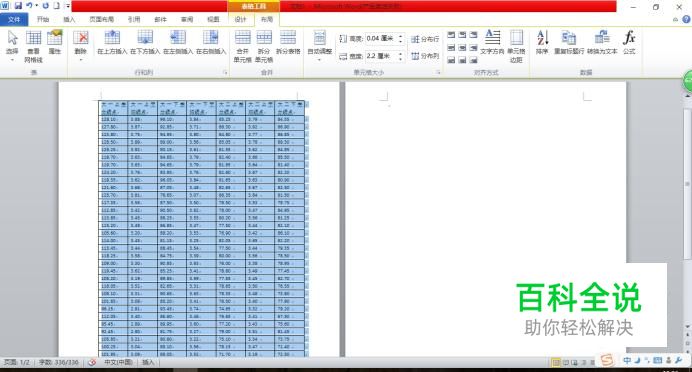The height and width of the screenshot is (372, 692).
Task: Switch to the Home (开始) tab
Action: 43,19
